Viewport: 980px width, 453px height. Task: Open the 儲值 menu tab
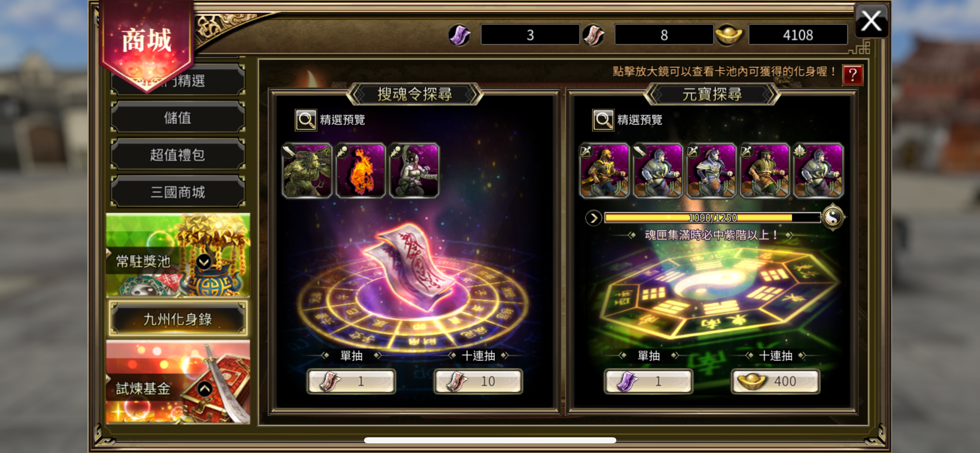click(x=177, y=118)
